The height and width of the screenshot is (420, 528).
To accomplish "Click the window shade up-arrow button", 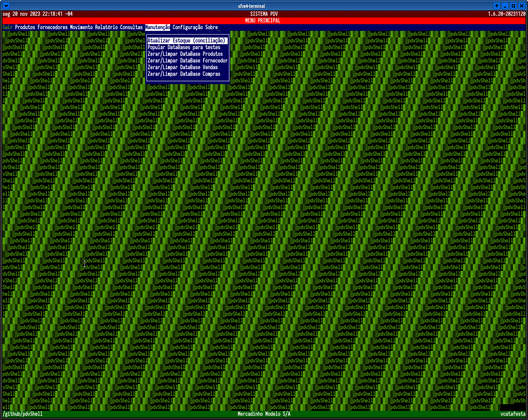I will click(497, 6).
